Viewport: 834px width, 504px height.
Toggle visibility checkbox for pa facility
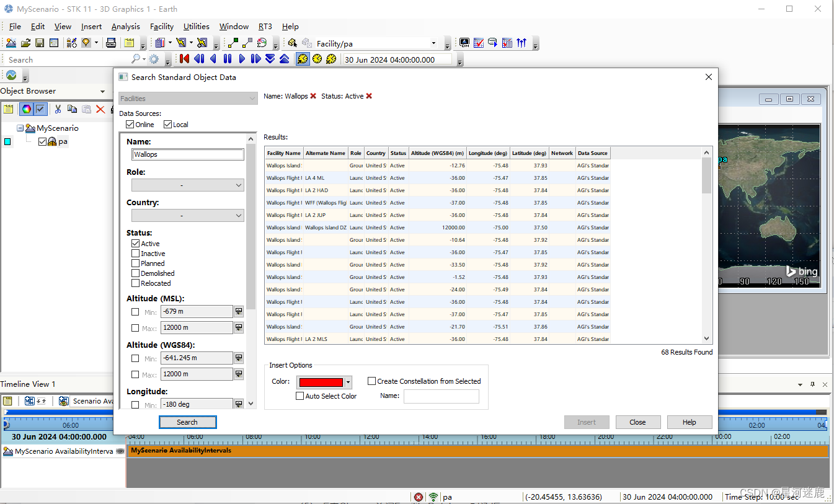point(43,141)
